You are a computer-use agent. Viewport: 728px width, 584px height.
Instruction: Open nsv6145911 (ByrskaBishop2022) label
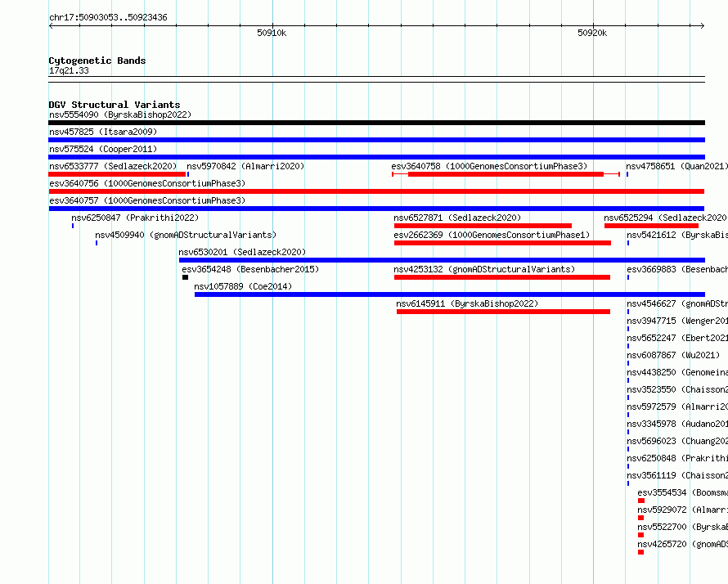pos(467,303)
